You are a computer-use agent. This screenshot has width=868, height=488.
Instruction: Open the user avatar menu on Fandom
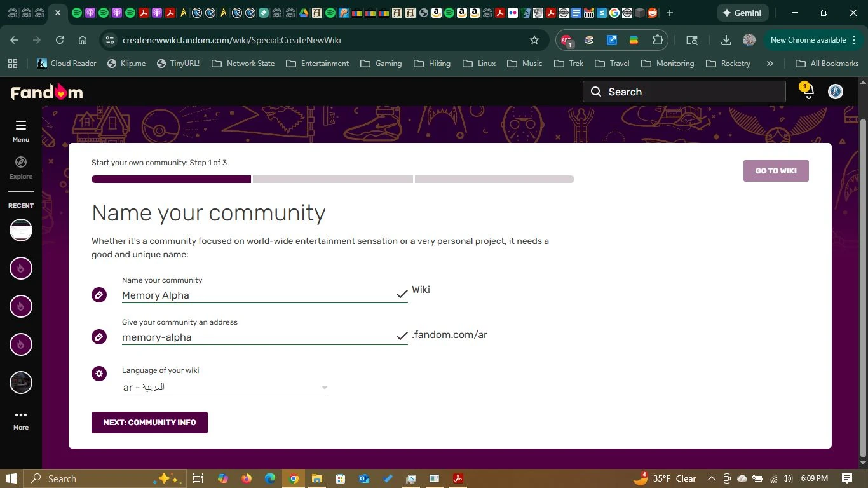point(836,91)
